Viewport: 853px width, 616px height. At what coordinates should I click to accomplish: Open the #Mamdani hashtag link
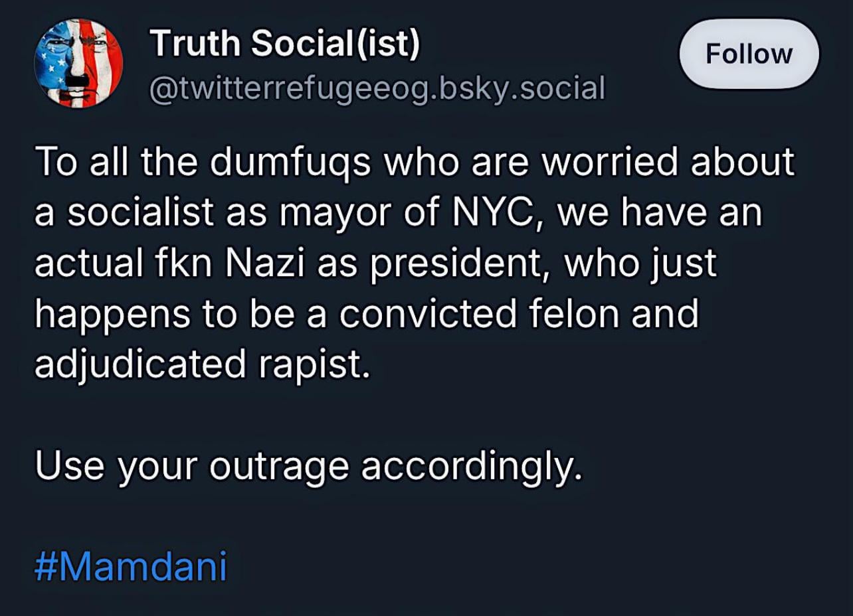click(130, 566)
